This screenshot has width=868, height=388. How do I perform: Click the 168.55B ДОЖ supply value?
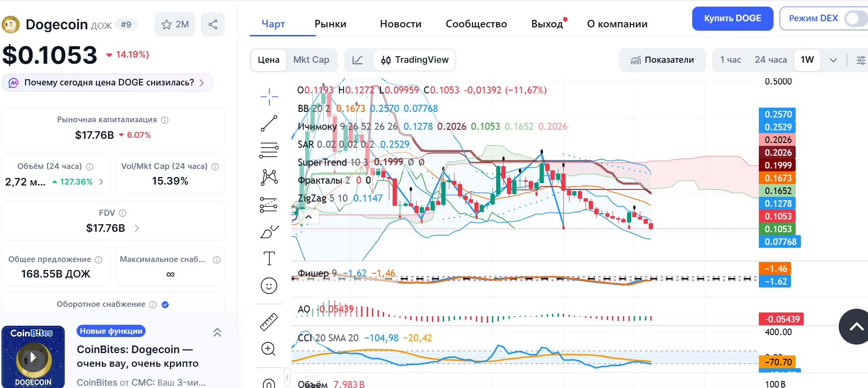[x=56, y=274]
